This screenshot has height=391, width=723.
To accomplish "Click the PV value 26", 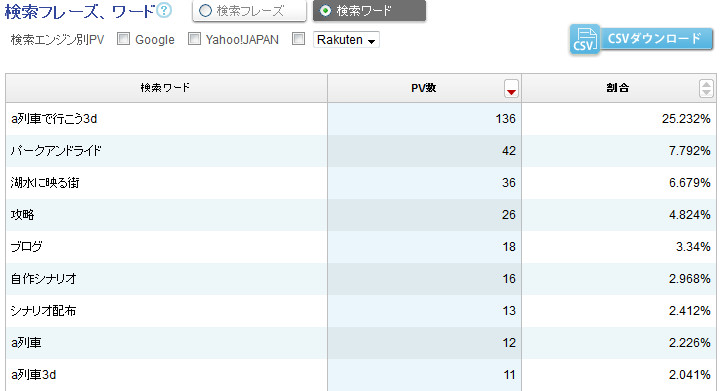I will click(509, 215).
